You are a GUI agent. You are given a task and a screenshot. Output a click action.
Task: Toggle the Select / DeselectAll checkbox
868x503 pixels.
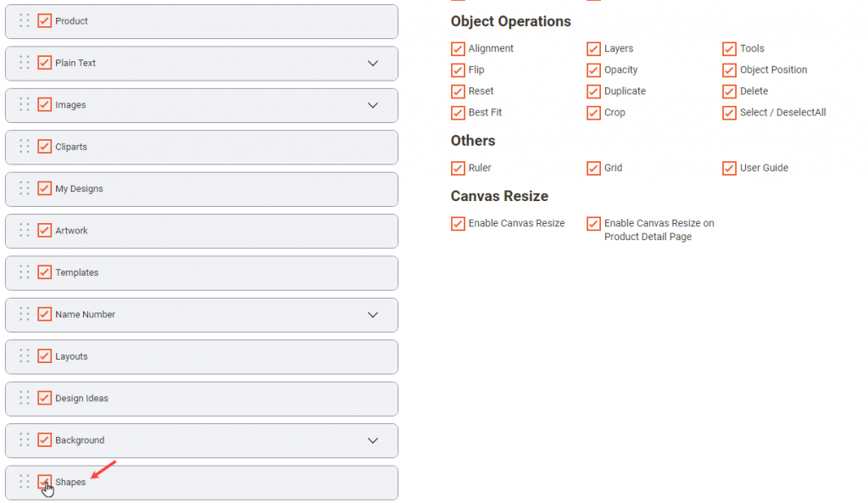(x=729, y=113)
